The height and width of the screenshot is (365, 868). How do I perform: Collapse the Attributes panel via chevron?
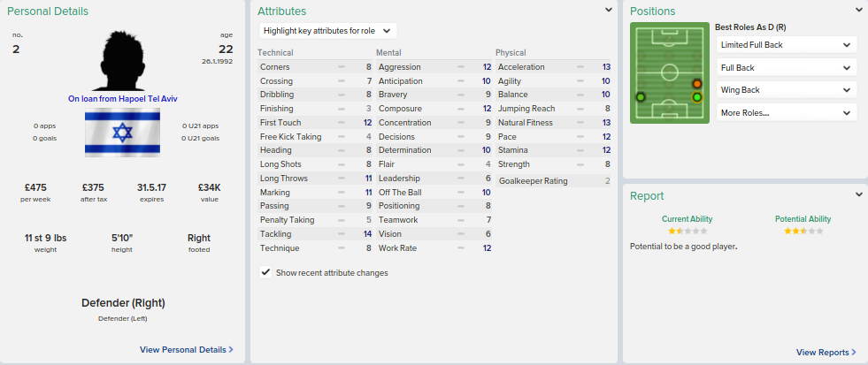(x=609, y=11)
